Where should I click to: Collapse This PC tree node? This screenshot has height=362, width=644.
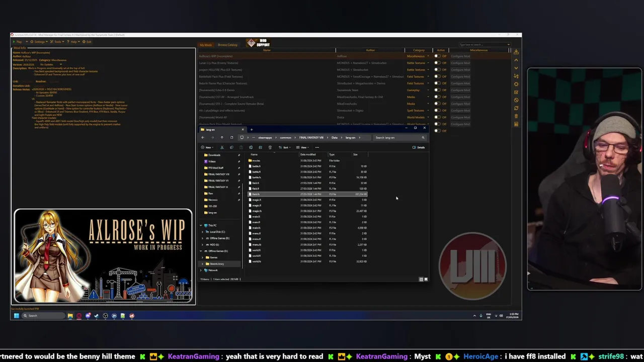201,225
